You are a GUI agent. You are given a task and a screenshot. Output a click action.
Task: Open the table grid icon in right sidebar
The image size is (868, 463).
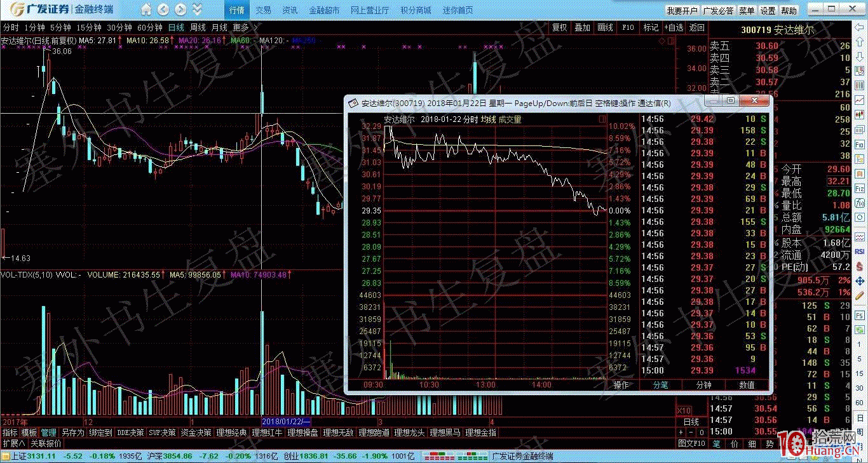(860, 86)
